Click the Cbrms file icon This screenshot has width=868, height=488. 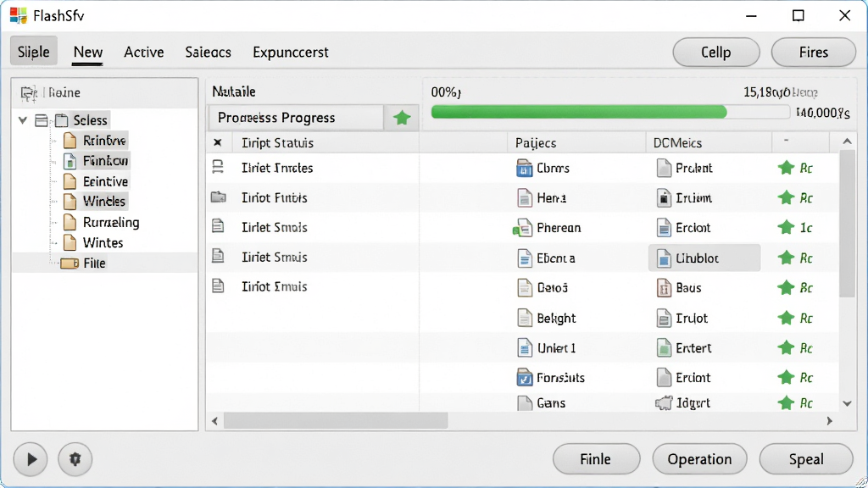click(524, 169)
